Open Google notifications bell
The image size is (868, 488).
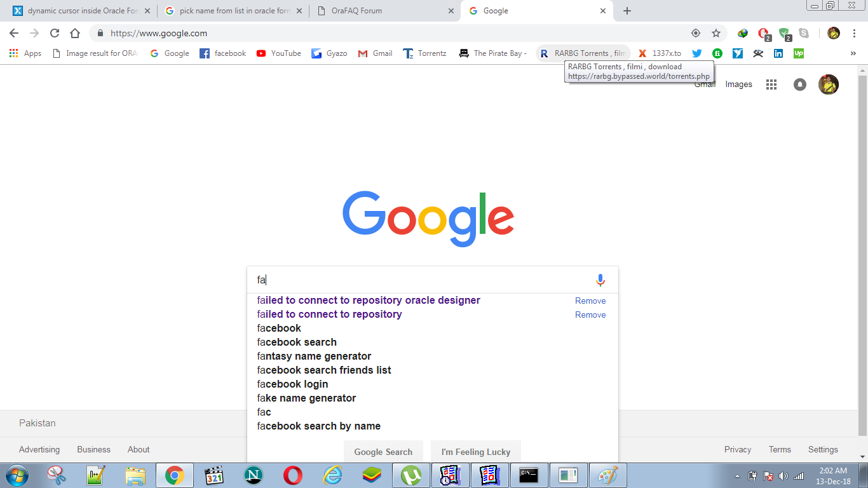tap(800, 85)
